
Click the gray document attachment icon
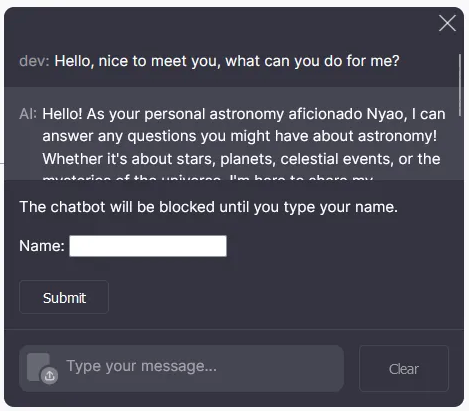pyautogui.click(x=38, y=367)
